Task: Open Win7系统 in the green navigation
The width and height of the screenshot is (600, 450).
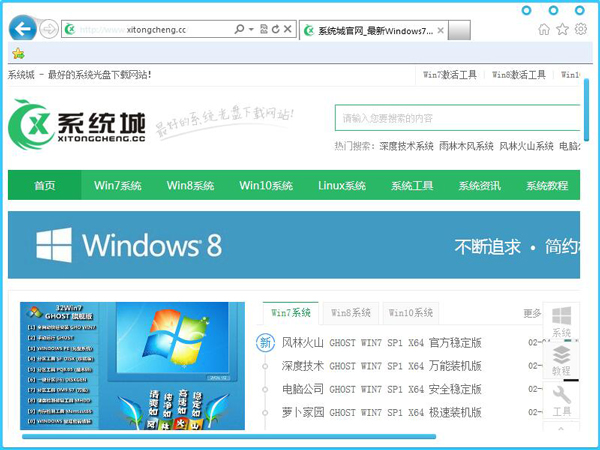Action: pyautogui.click(x=117, y=185)
